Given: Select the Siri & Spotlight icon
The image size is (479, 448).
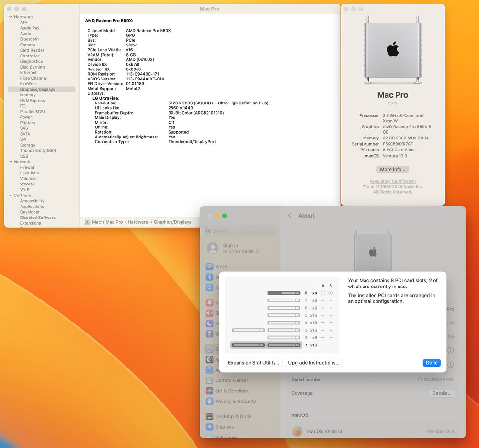Looking at the screenshot, I should pyautogui.click(x=209, y=391).
